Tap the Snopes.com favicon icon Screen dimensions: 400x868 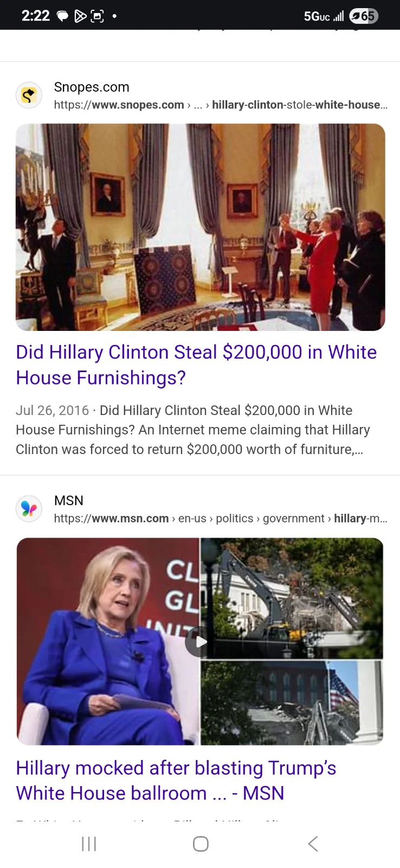pos(29,95)
